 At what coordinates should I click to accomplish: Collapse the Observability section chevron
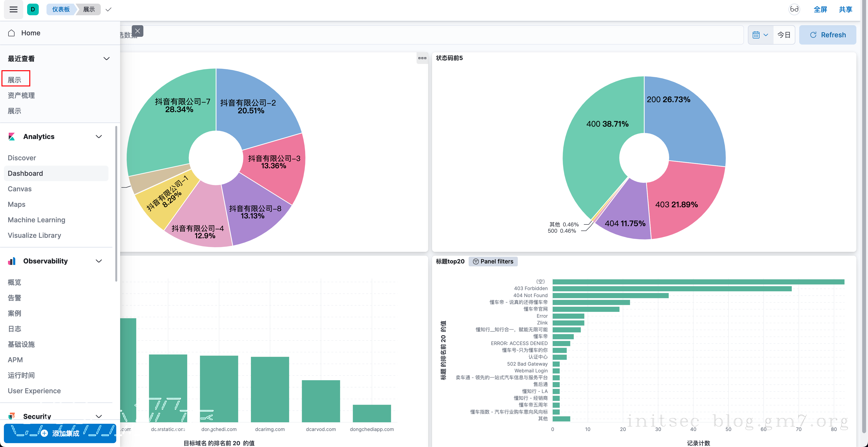(99, 261)
